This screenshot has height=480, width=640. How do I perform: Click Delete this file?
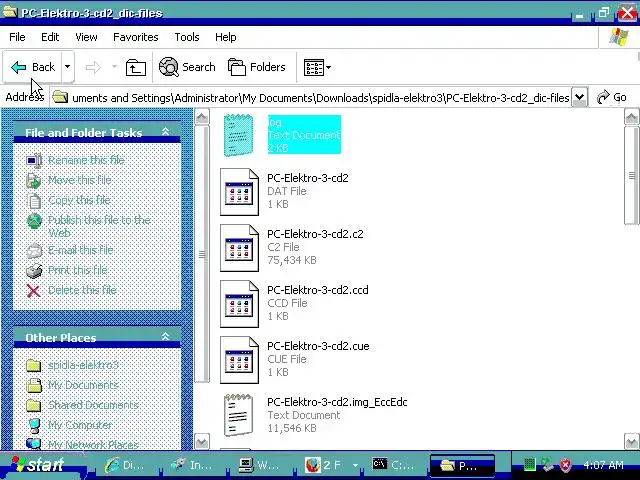click(82, 290)
